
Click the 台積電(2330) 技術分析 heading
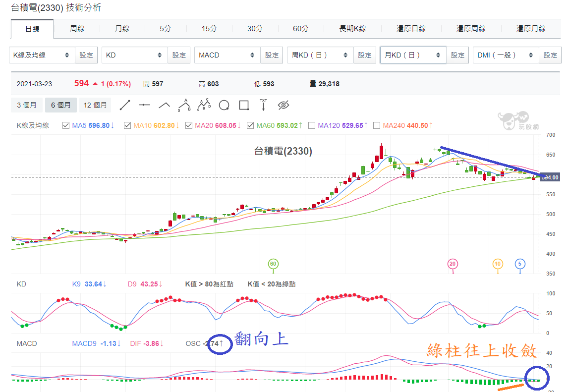click(x=56, y=7)
